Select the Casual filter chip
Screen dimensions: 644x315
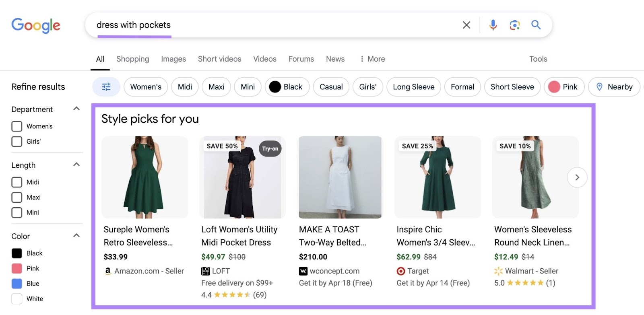pyautogui.click(x=331, y=87)
